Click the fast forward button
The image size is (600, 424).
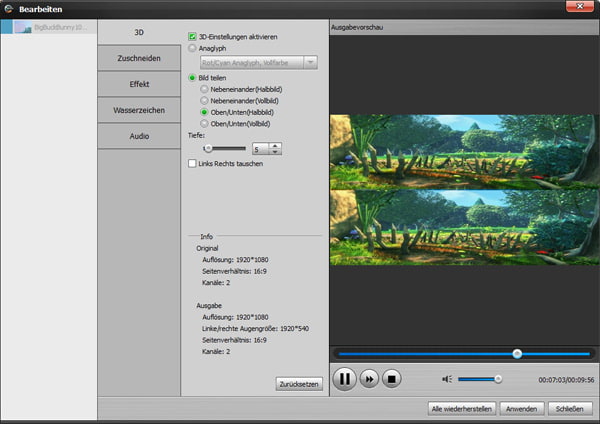(x=369, y=379)
